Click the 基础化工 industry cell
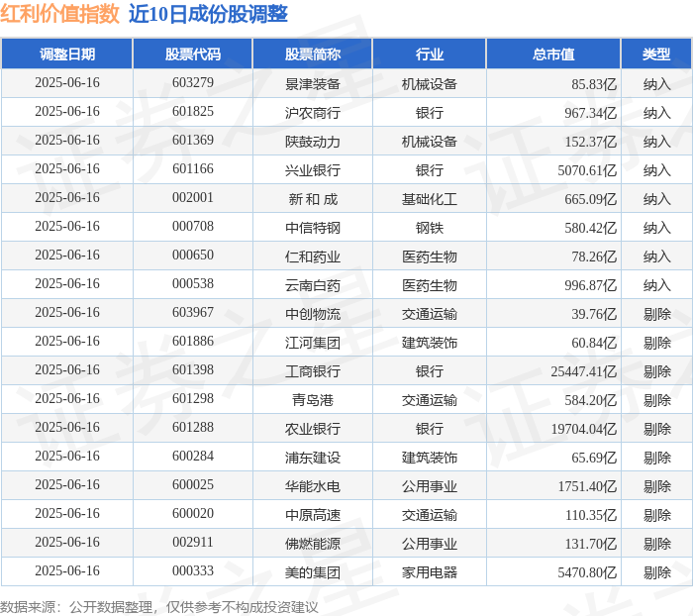The image size is (693, 616). pyautogui.click(x=429, y=199)
